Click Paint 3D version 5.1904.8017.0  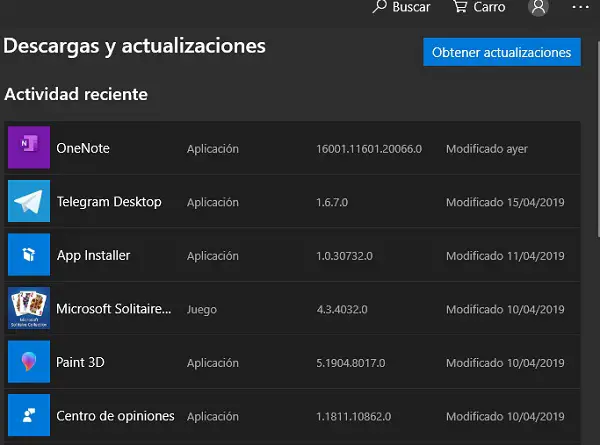tap(351, 363)
